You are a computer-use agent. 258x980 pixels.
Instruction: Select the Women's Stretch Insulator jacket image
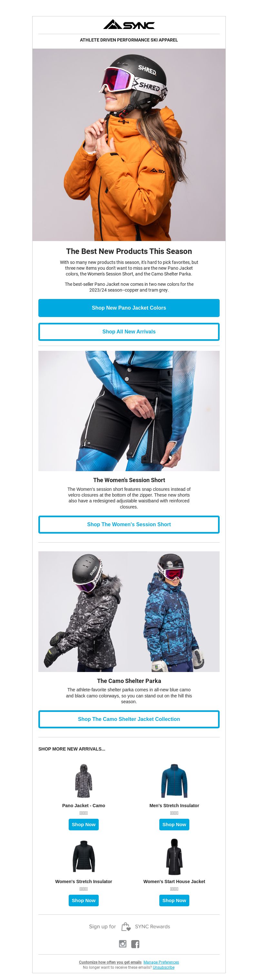coord(84,856)
